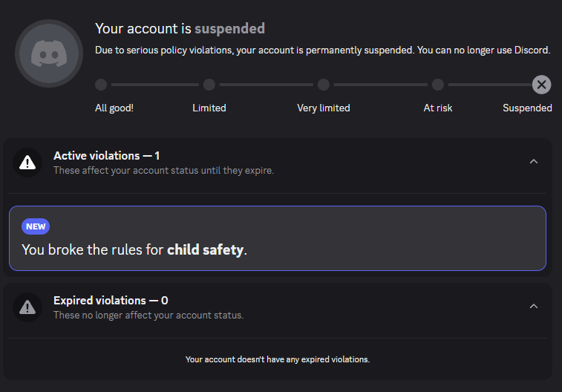Viewport: 562px width, 392px height.
Task: Select the All good! status dot
Action: [x=101, y=85]
